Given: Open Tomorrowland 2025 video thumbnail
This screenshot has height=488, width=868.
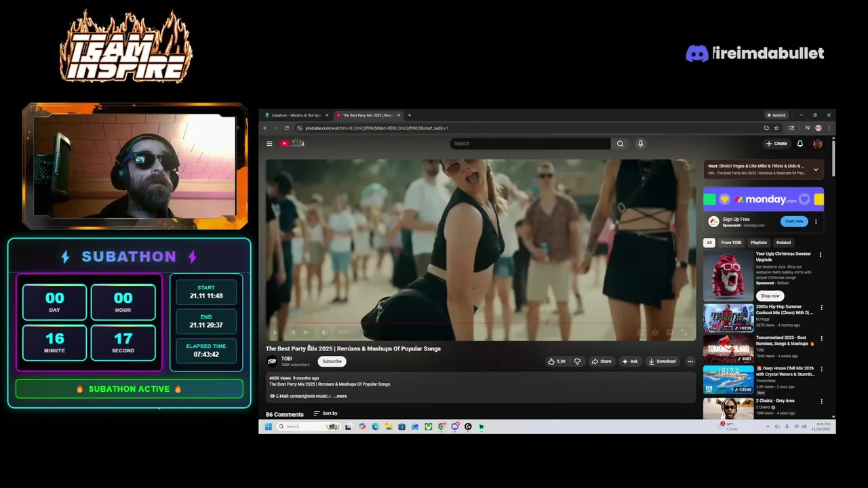Looking at the screenshot, I should tap(728, 349).
